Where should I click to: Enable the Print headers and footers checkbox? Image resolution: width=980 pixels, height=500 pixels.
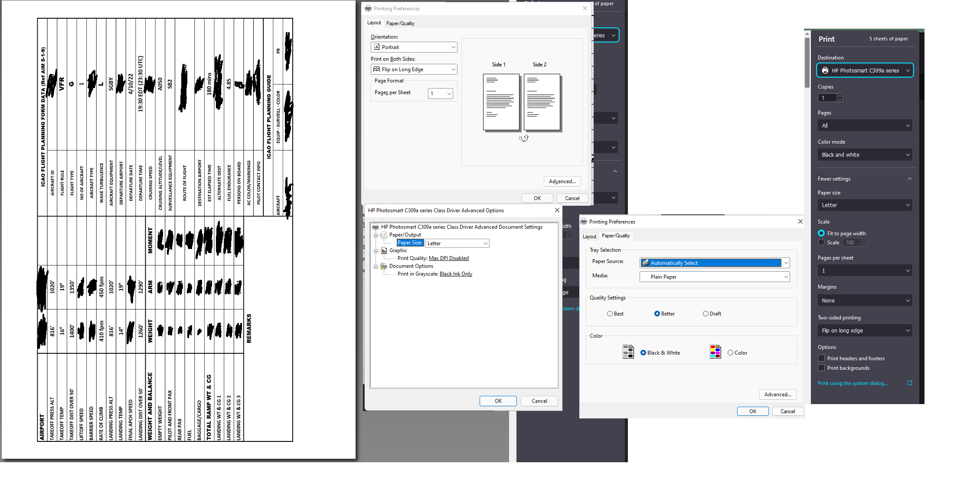(x=821, y=358)
